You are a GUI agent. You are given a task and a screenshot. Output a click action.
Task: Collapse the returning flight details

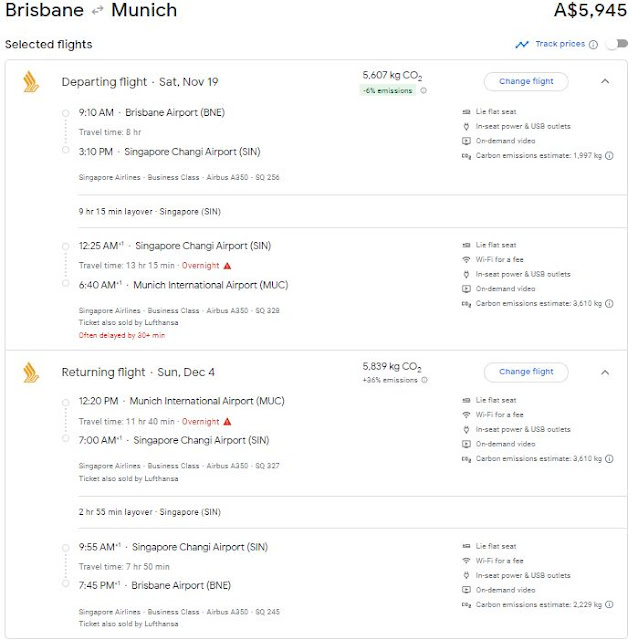coord(605,372)
